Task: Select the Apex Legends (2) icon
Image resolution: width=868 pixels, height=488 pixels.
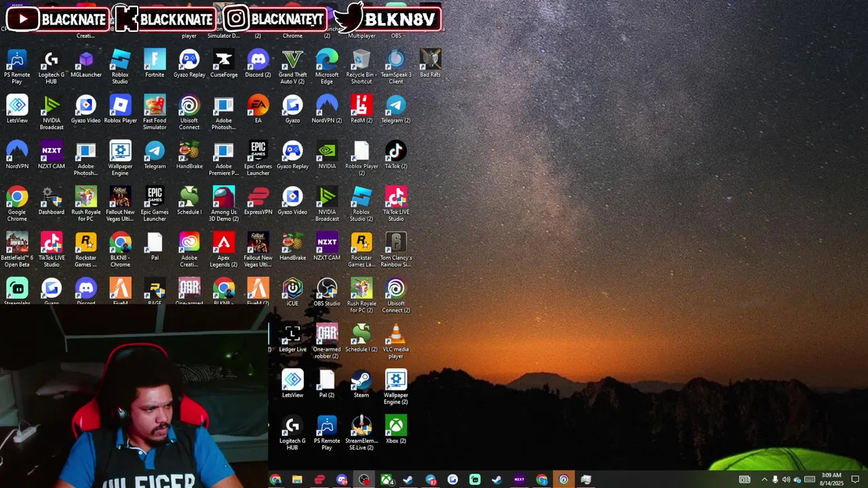Action: 224,251
